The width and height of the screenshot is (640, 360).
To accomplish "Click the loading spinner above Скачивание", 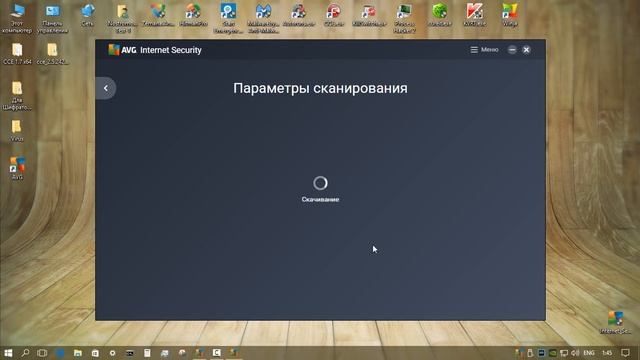I will pyautogui.click(x=320, y=183).
